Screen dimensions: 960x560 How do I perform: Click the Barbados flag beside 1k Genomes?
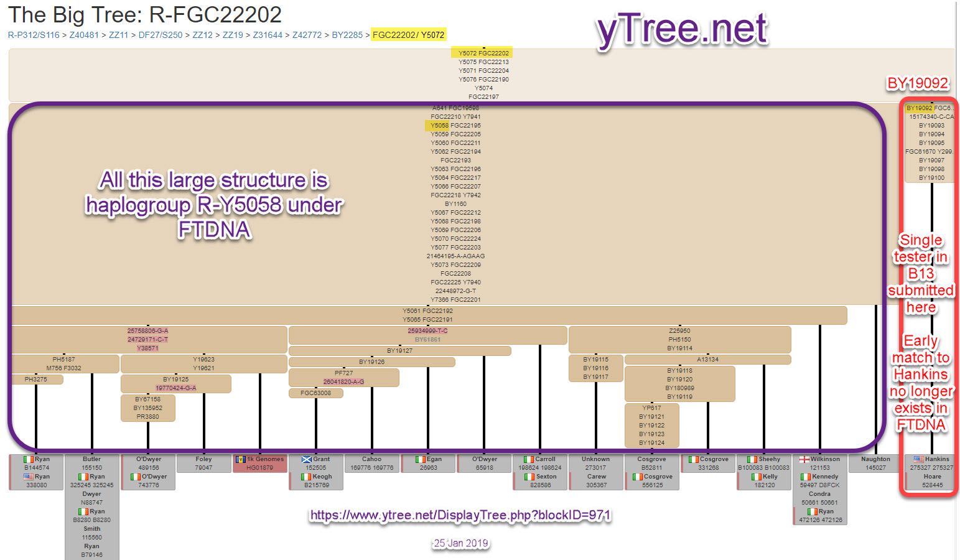click(241, 459)
